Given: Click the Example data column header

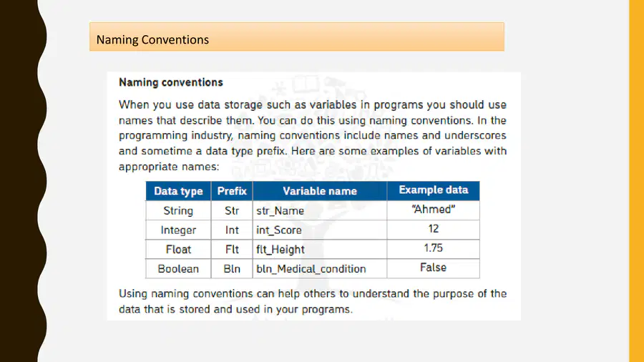Looking at the screenshot, I should coord(434,191).
